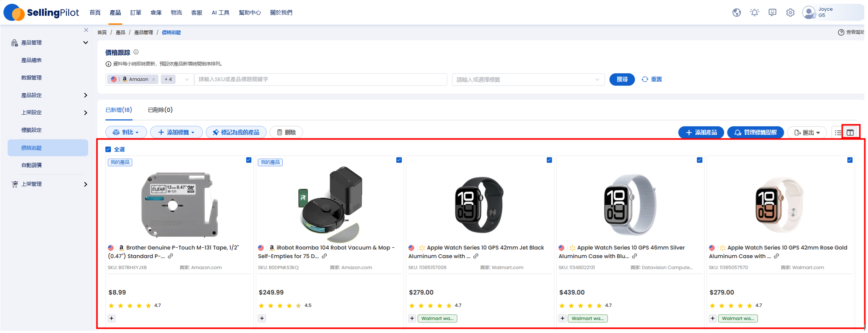Toggle the 全選 select-all checkbox
This screenshot has width=868, height=333.
[108, 149]
